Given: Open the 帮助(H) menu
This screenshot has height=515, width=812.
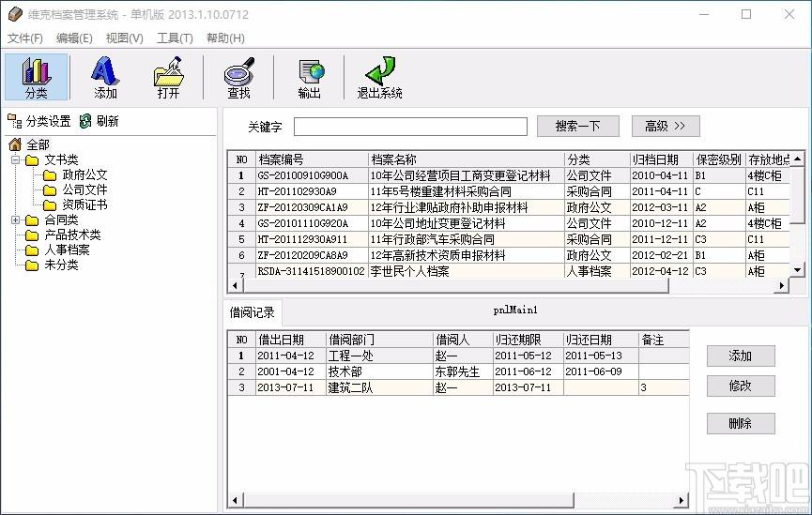Looking at the screenshot, I should point(225,38).
